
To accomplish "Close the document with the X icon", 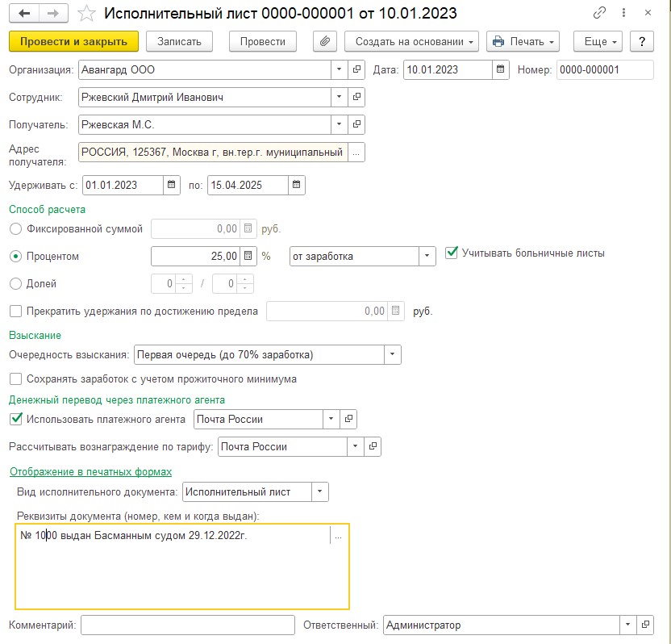I will point(648,13).
